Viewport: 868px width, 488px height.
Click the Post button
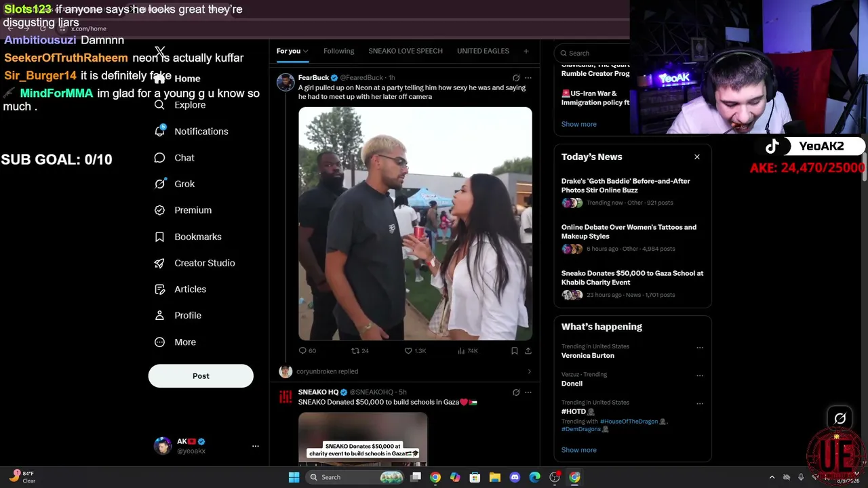[201, 376]
